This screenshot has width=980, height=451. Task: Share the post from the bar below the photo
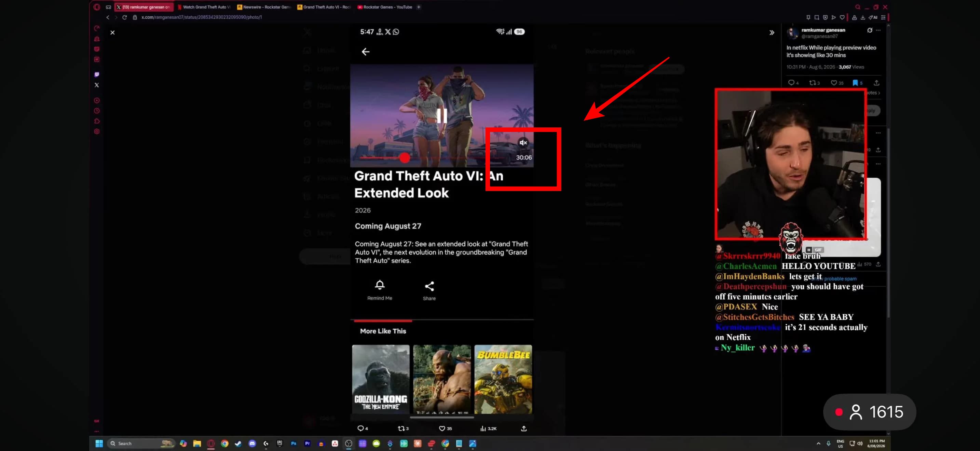point(524,428)
